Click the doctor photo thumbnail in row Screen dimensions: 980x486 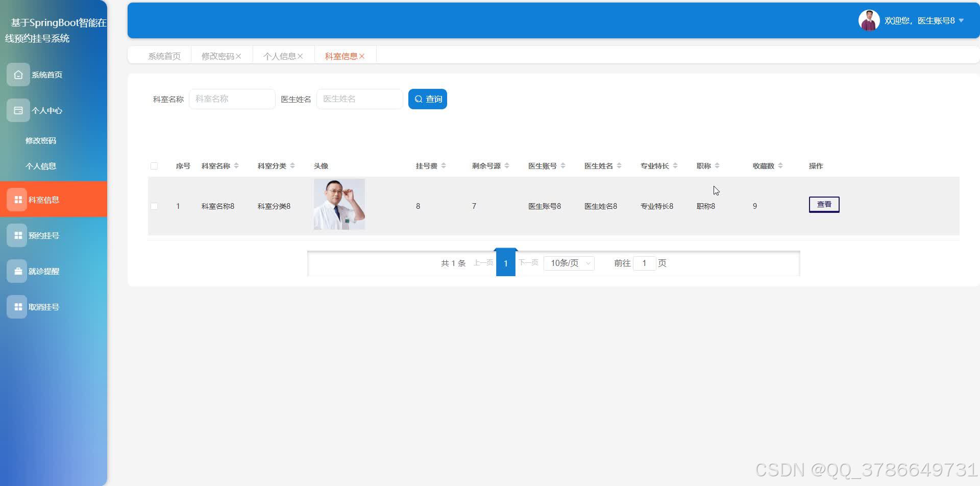pos(339,204)
